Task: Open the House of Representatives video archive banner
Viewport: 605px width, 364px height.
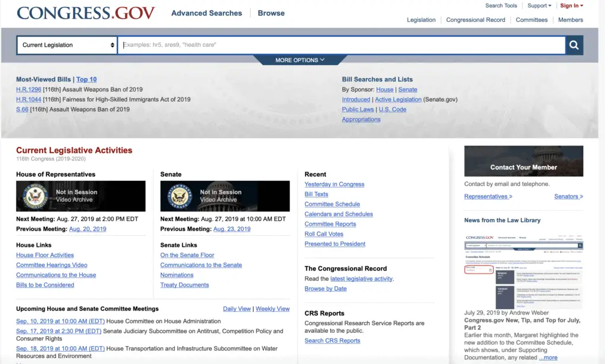Action: click(x=80, y=196)
